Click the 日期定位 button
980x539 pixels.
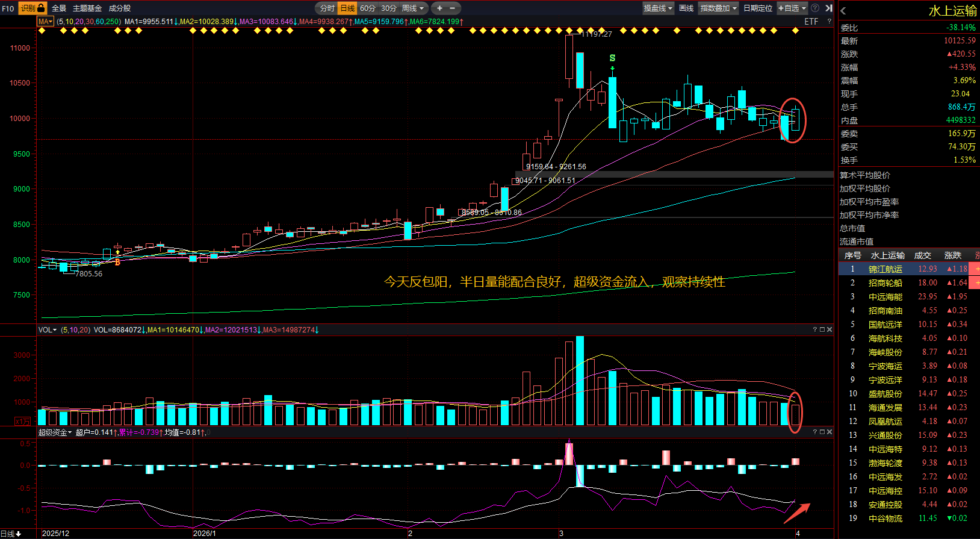757,8
